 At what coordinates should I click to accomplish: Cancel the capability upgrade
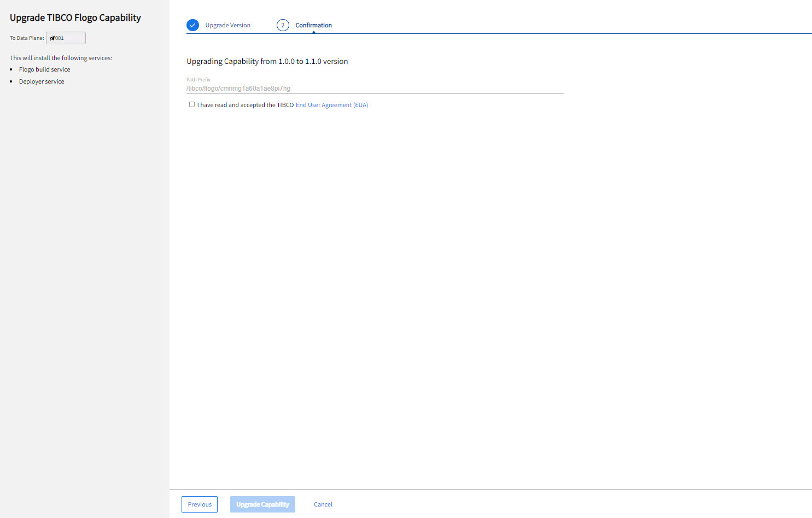click(323, 504)
